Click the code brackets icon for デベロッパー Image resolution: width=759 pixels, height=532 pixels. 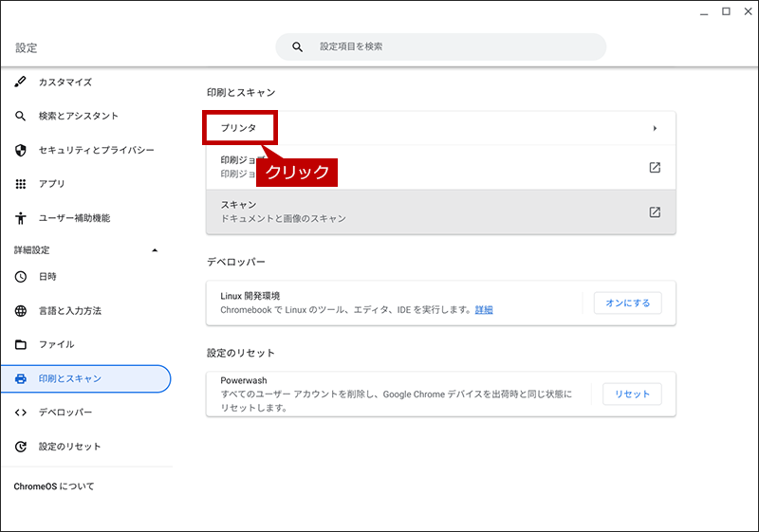pos(20,413)
